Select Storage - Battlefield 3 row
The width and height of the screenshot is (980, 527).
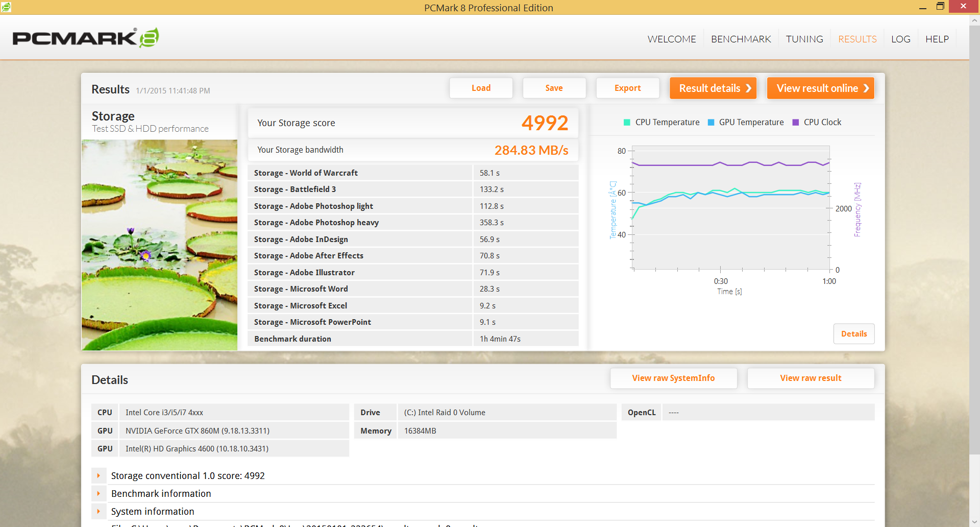413,189
